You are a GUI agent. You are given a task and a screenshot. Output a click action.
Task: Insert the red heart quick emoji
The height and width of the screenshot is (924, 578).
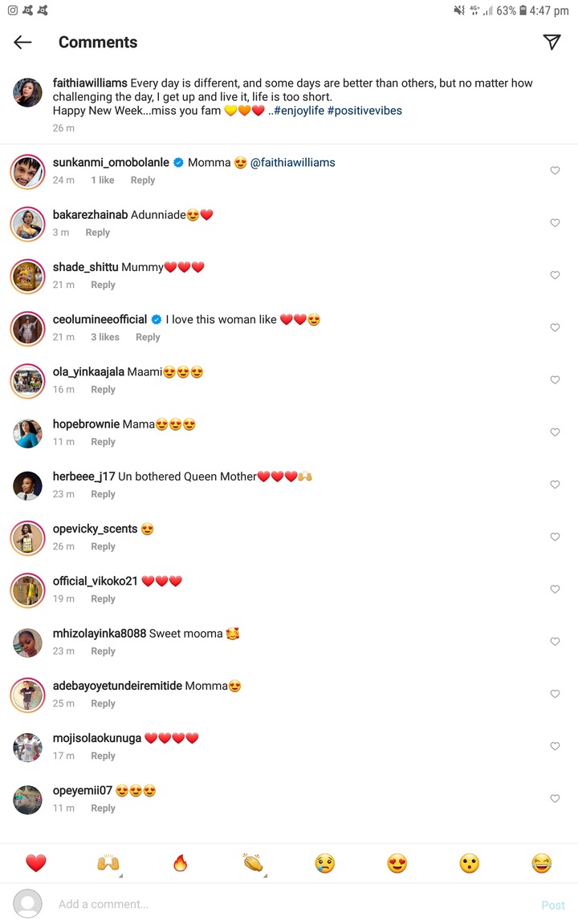[36, 863]
